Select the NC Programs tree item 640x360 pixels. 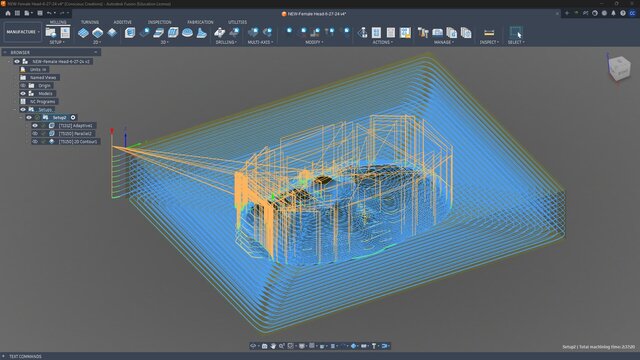tap(43, 102)
